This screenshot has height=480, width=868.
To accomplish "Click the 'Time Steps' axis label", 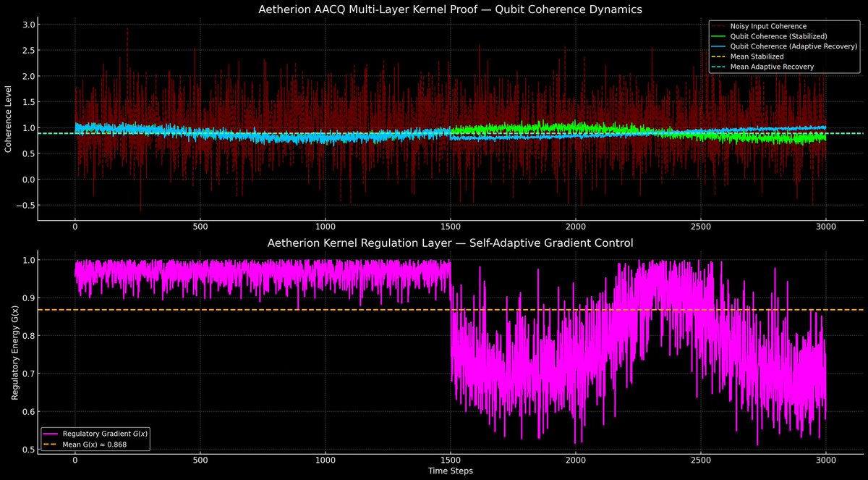I will (x=450, y=471).
